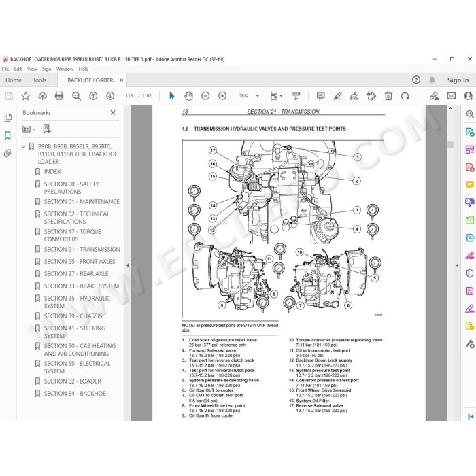
Task: Open the INDEX bookmark
Action: [x=52, y=172]
